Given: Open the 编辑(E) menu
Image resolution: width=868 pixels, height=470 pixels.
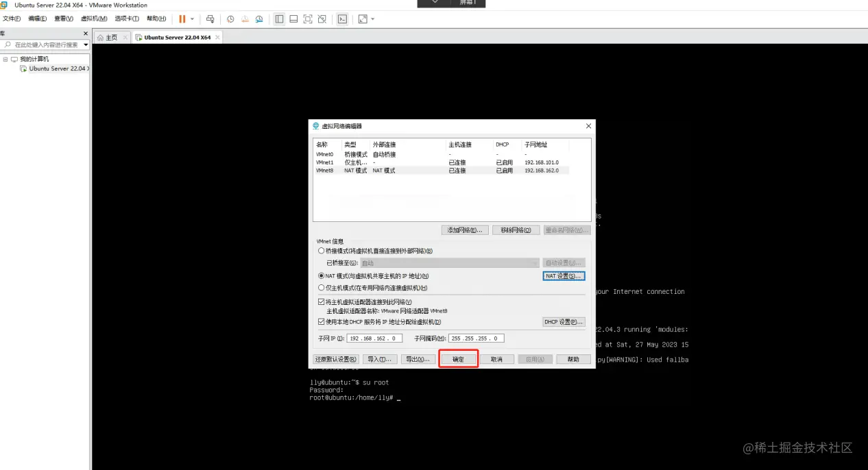Looking at the screenshot, I should click(x=38, y=18).
